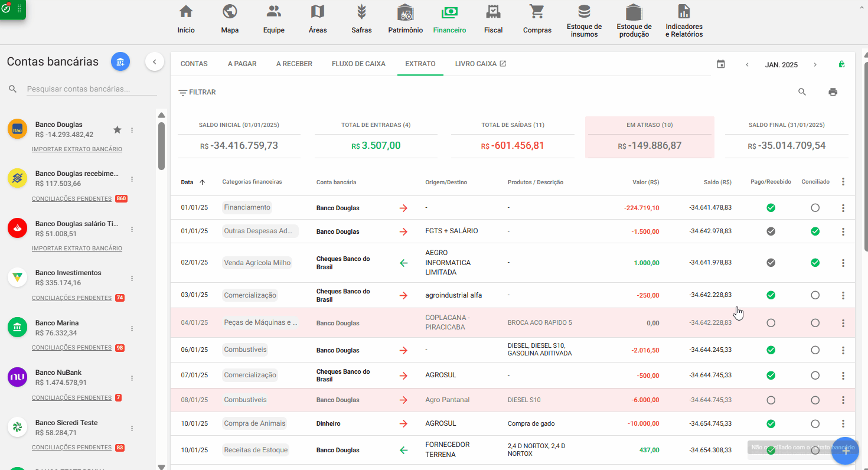Click the add bank account icon

[120, 62]
